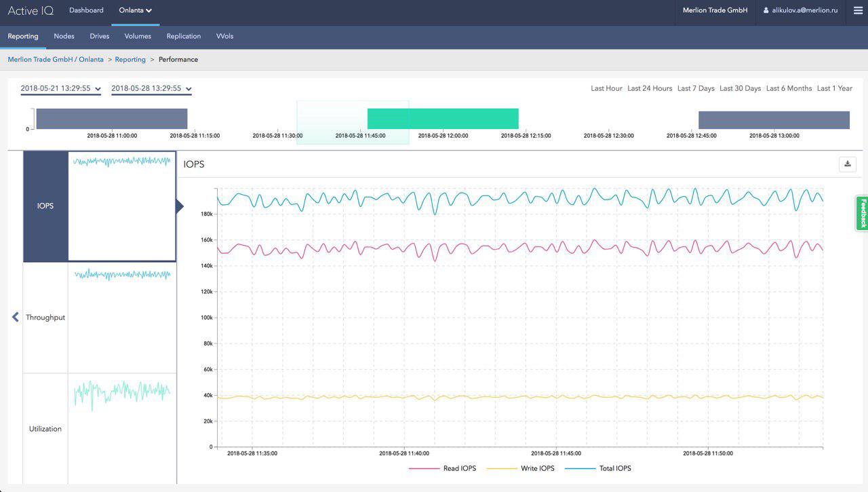Select the IOPS panel in the sidebar
The height and width of the screenshot is (492, 868).
point(45,206)
